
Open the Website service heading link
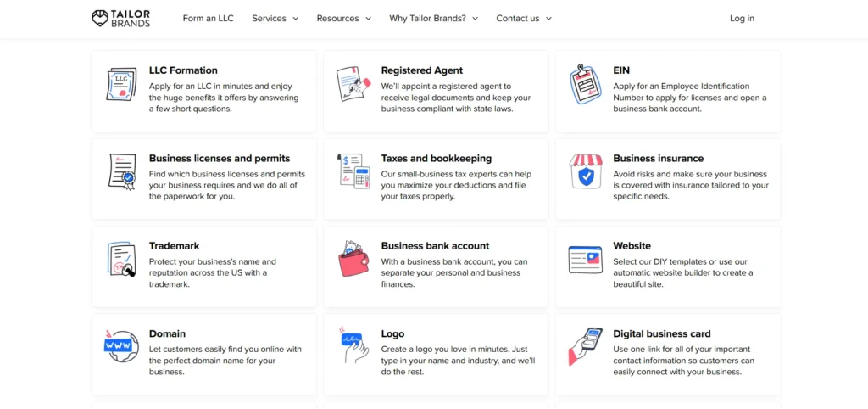(x=632, y=246)
